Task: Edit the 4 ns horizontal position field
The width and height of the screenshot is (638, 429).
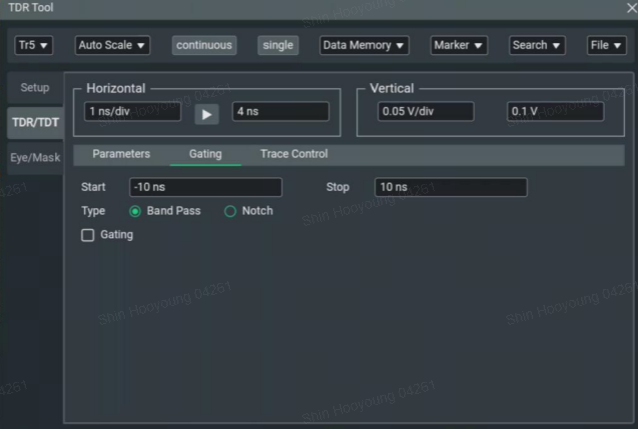Action: pos(280,112)
